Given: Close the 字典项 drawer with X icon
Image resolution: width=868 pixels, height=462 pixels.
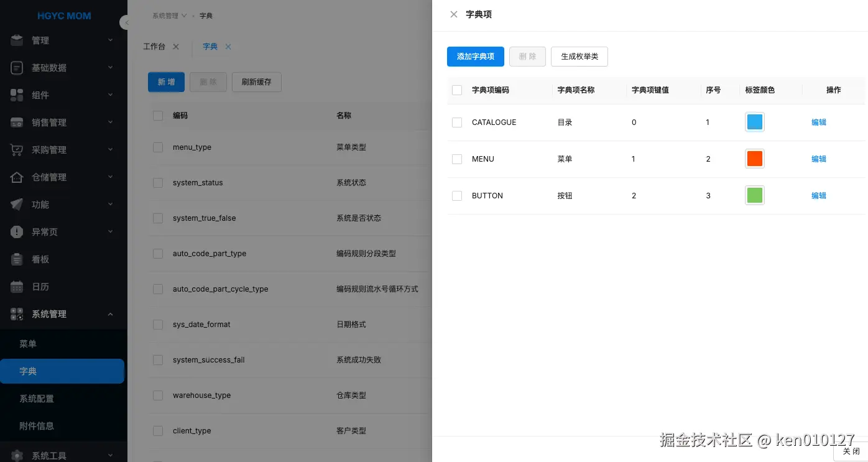Looking at the screenshot, I should 454,14.
